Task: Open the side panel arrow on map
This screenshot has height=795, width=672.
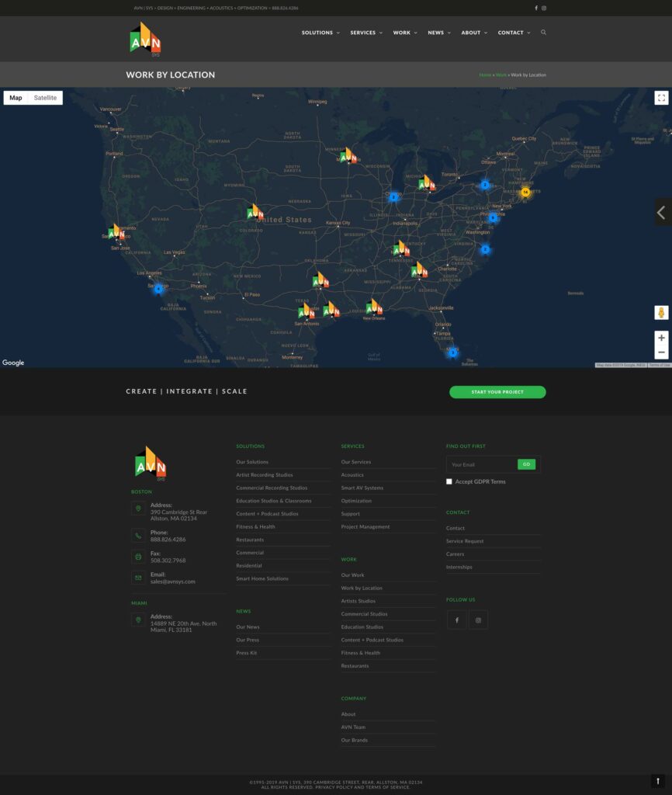Action: (x=662, y=213)
